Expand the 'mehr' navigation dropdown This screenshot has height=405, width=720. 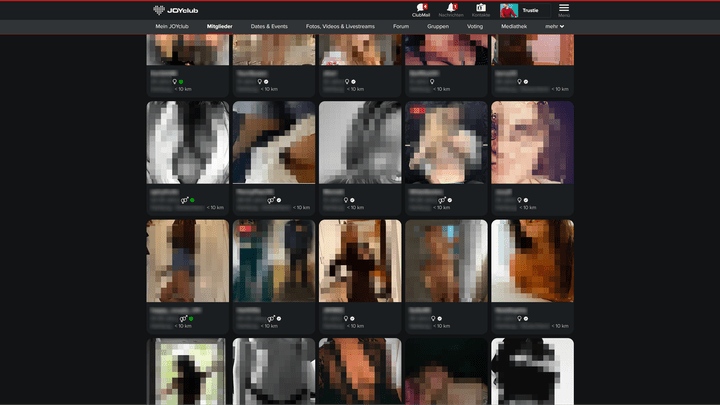click(x=555, y=26)
